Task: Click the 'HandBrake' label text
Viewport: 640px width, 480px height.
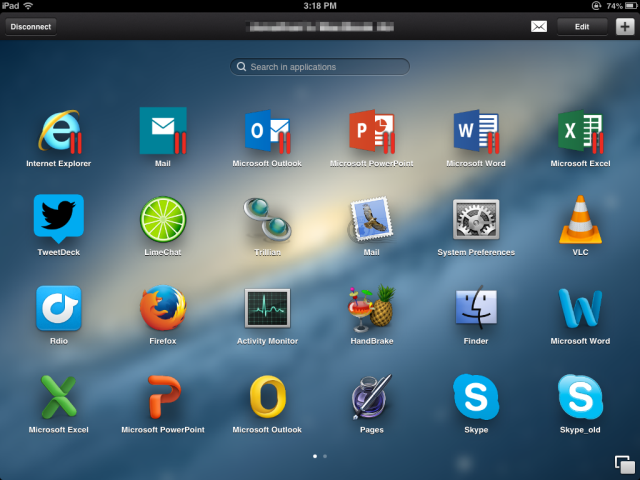Action: [x=371, y=341]
